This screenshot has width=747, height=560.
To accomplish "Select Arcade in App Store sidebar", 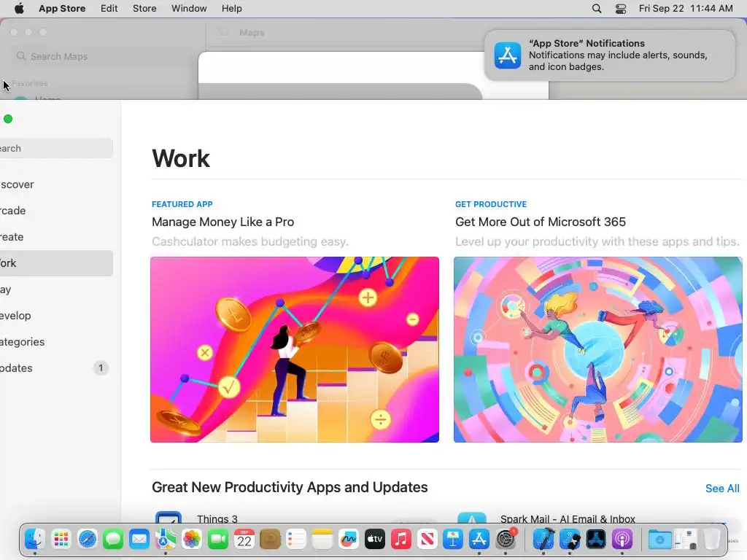I will 56,211.
